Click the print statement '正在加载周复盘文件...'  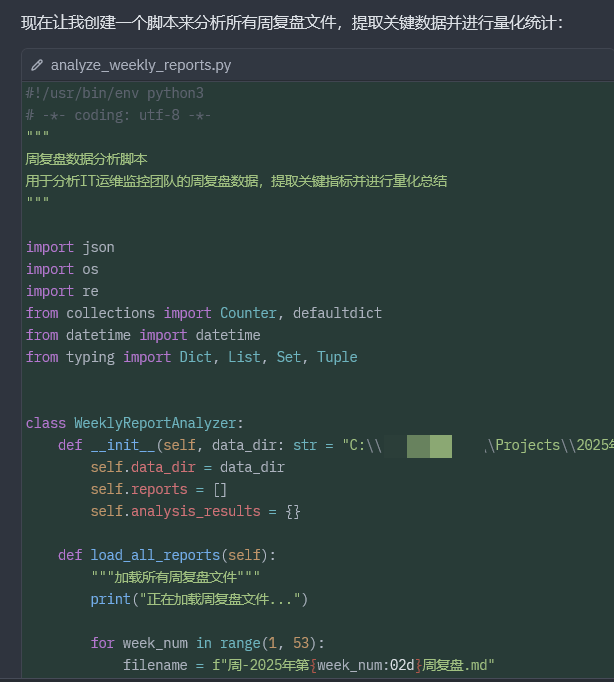point(199,599)
